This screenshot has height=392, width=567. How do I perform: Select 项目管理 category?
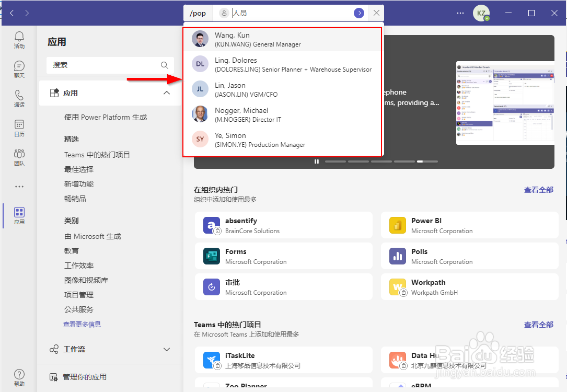point(79,295)
